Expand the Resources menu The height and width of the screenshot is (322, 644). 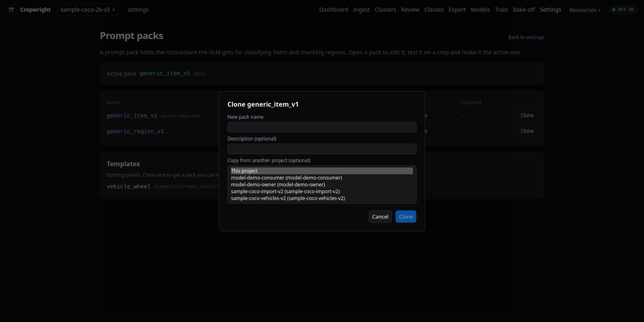[585, 10]
